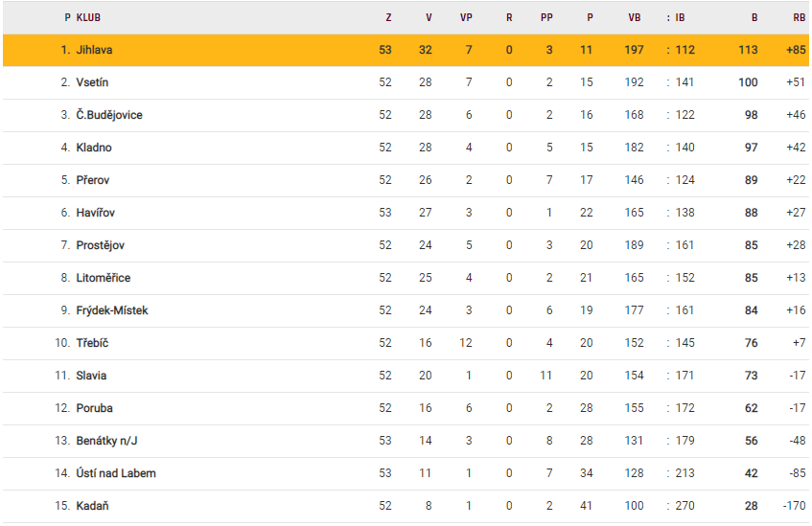Screen dimensions: 812x526
Task: Open the Kadaň team entry
Action: point(92,506)
